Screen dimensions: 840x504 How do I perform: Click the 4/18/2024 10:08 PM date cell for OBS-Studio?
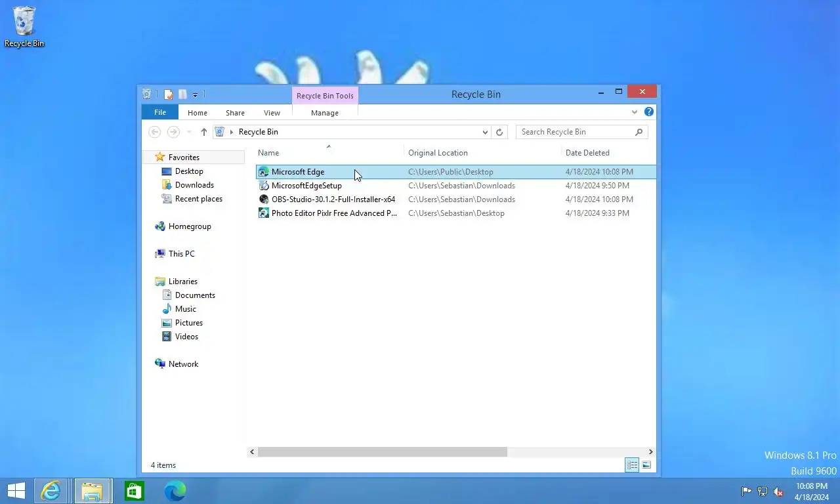click(x=599, y=199)
